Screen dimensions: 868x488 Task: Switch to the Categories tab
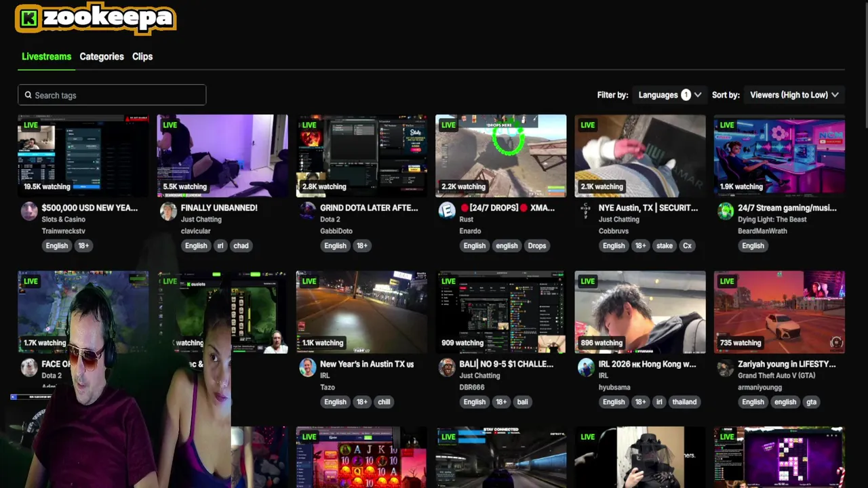click(x=102, y=56)
